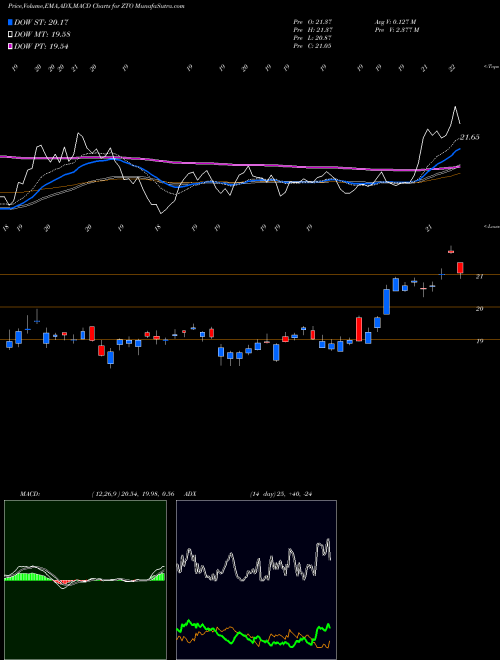
Task: Click the ADX panel heading
Action: (x=191, y=494)
